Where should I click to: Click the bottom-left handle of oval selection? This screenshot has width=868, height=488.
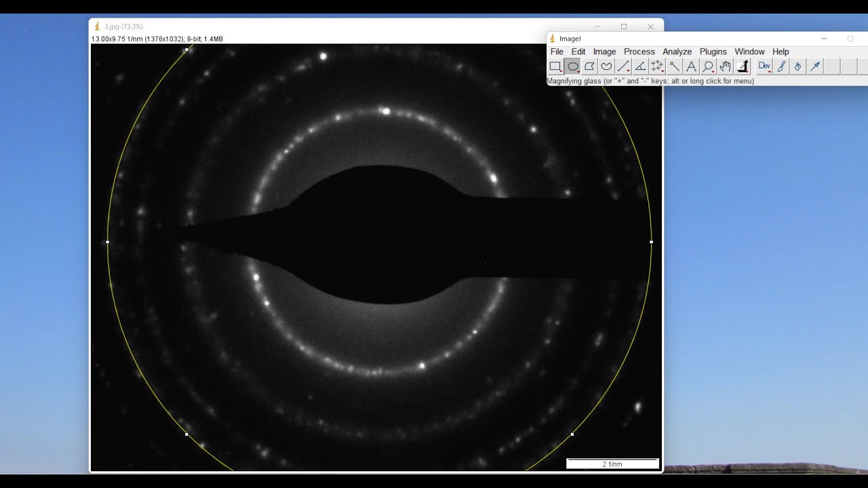click(x=186, y=434)
